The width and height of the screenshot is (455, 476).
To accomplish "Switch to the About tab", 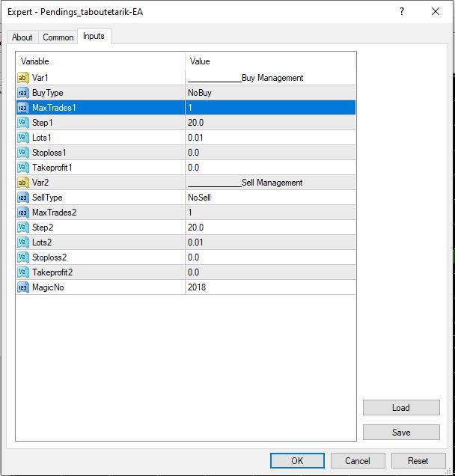I will 22,37.
